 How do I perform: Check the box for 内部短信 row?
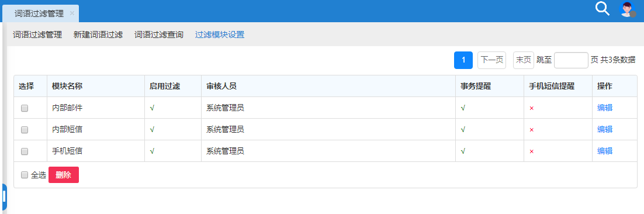25,129
